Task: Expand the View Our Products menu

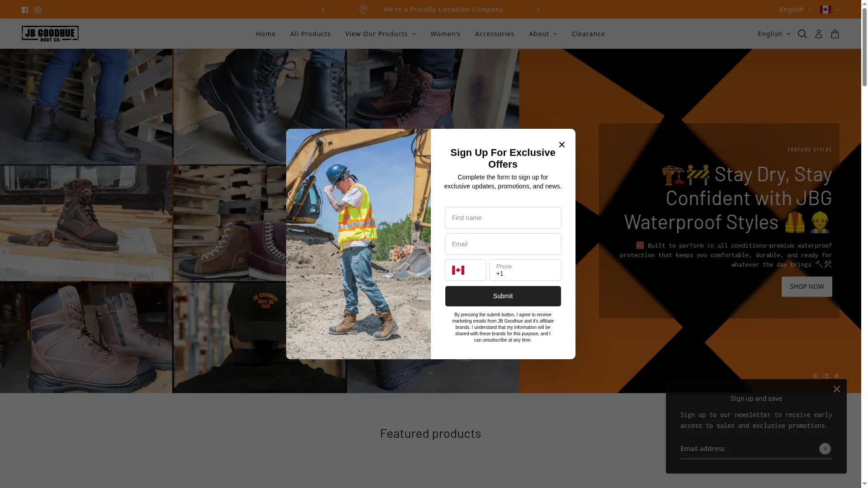Action: (381, 34)
